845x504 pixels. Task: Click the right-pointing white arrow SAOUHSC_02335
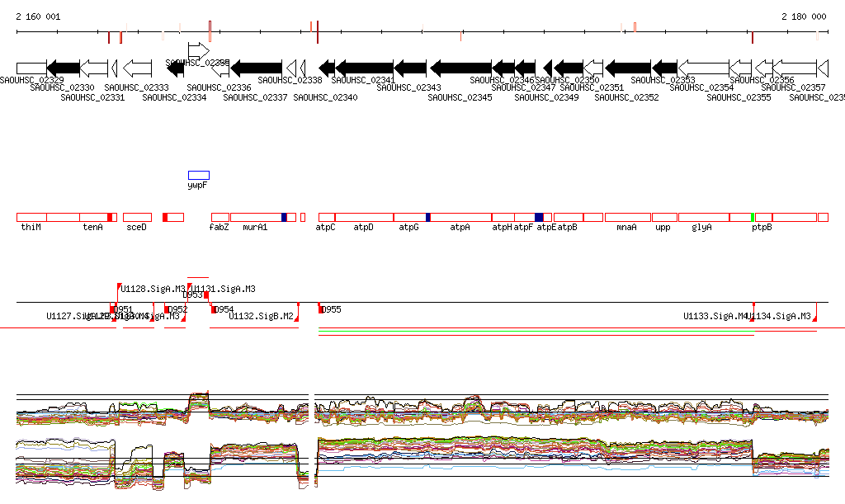point(198,50)
